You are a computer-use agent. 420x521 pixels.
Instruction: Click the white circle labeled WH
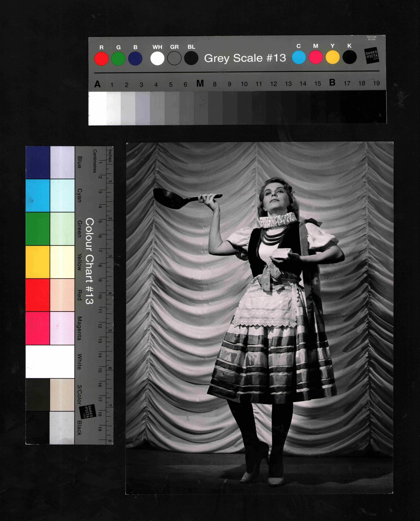pos(157,58)
